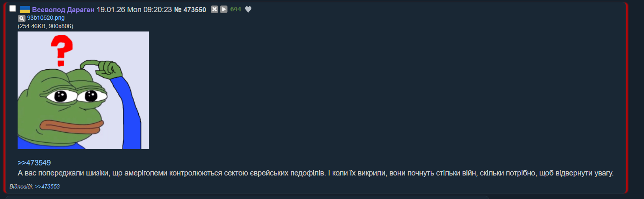
Task: Click the play triangle icon in post header
Action: point(224,10)
